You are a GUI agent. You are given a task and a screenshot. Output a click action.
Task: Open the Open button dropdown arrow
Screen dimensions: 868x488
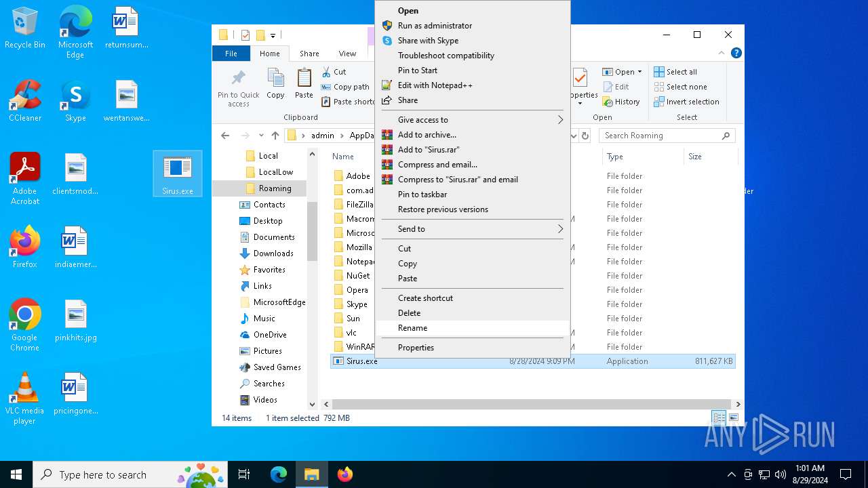tap(639, 72)
